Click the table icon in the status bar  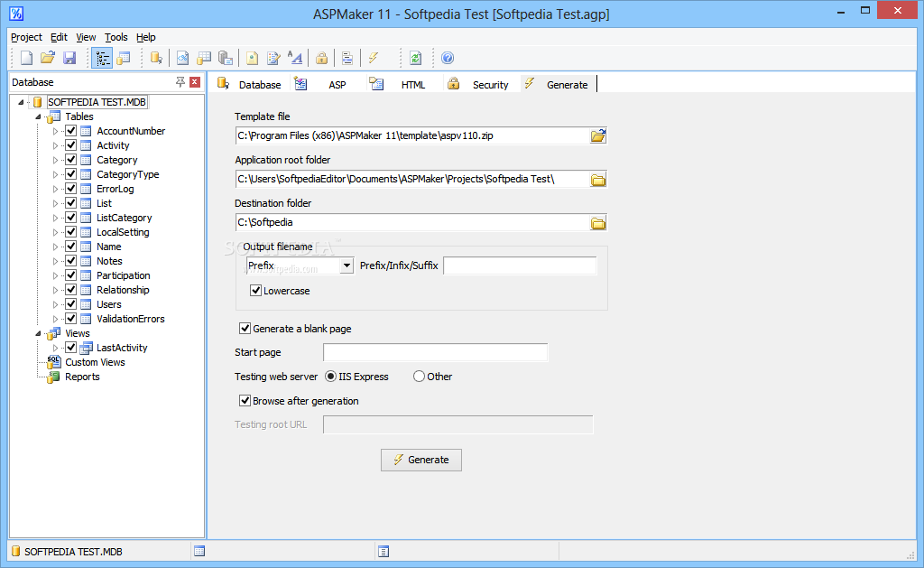(199, 552)
